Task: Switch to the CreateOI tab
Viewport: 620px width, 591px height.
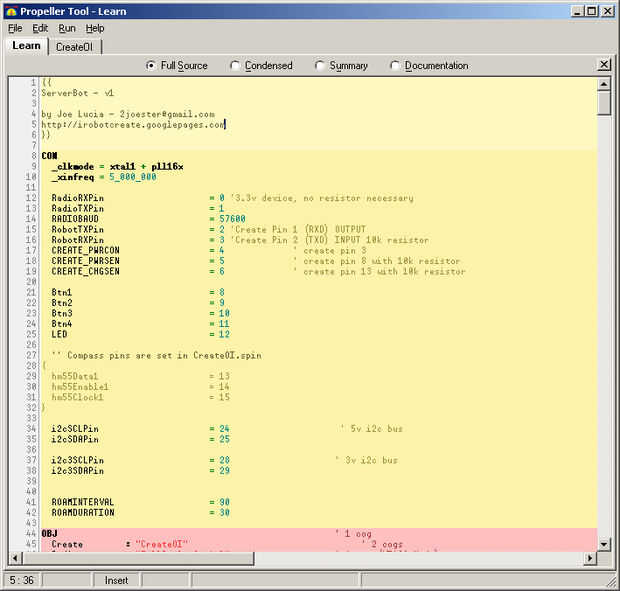Action: 74,46
